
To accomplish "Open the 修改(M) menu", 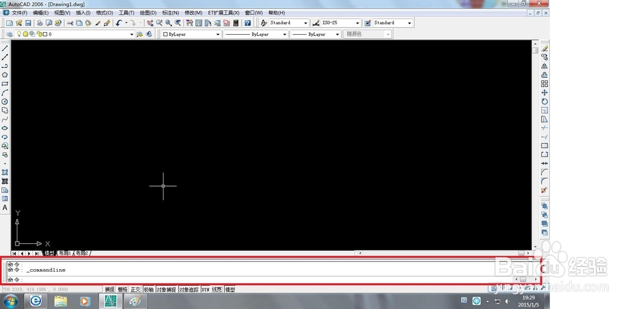I will click(193, 13).
